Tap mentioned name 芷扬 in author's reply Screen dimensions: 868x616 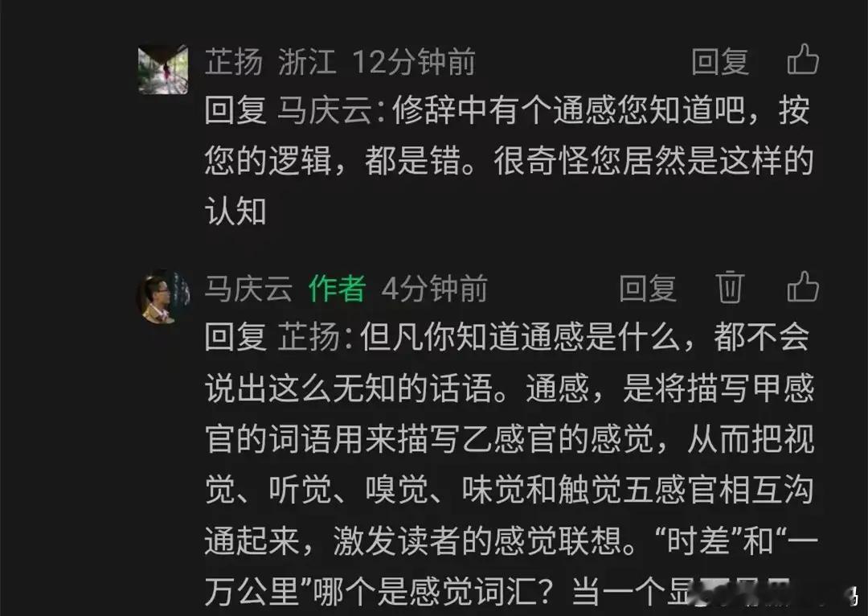click(309, 337)
